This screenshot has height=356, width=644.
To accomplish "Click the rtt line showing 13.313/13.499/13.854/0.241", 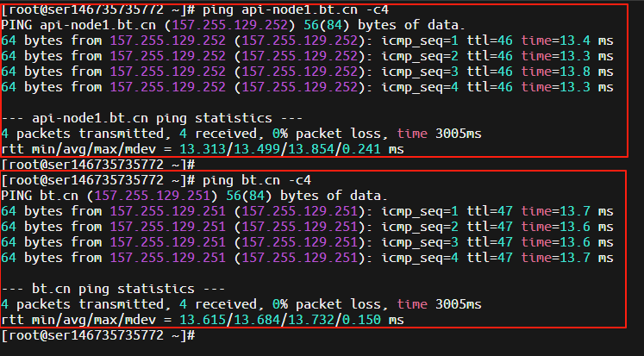I will (203, 149).
